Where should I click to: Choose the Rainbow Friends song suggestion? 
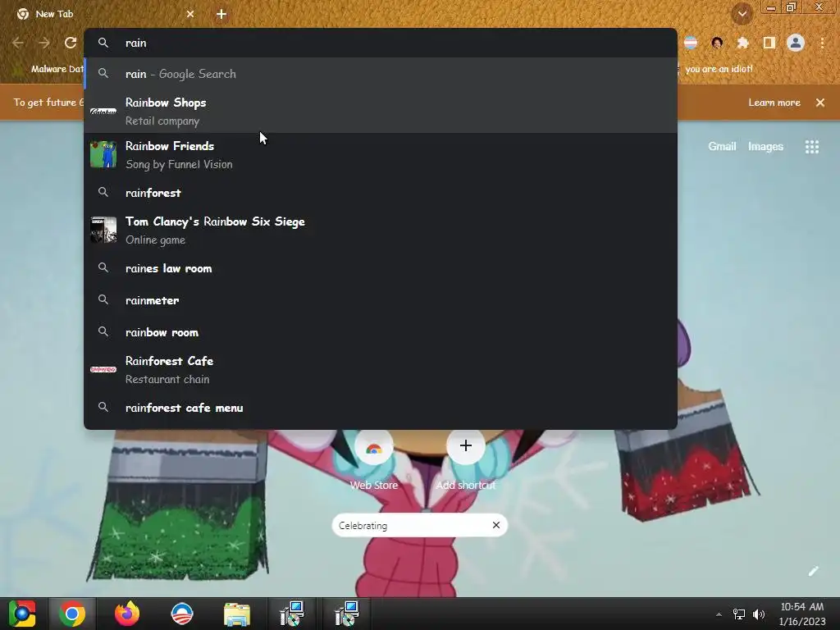(381, 155)
